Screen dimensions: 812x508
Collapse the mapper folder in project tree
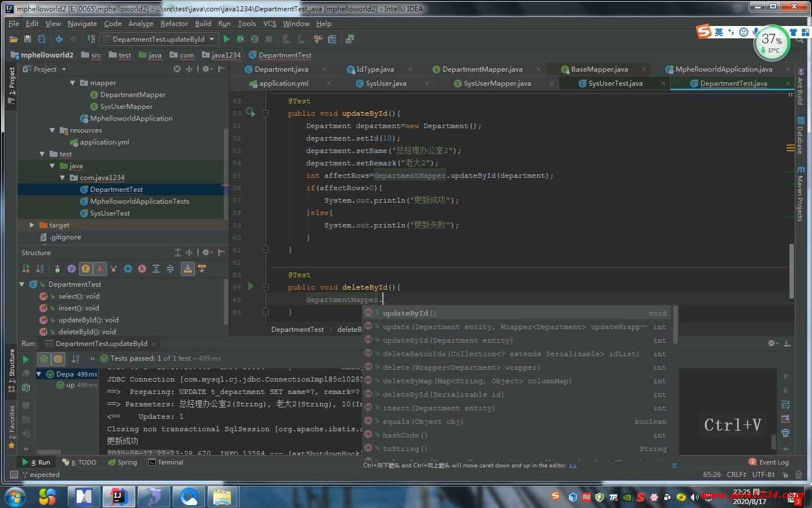click(x=72, y=83)
